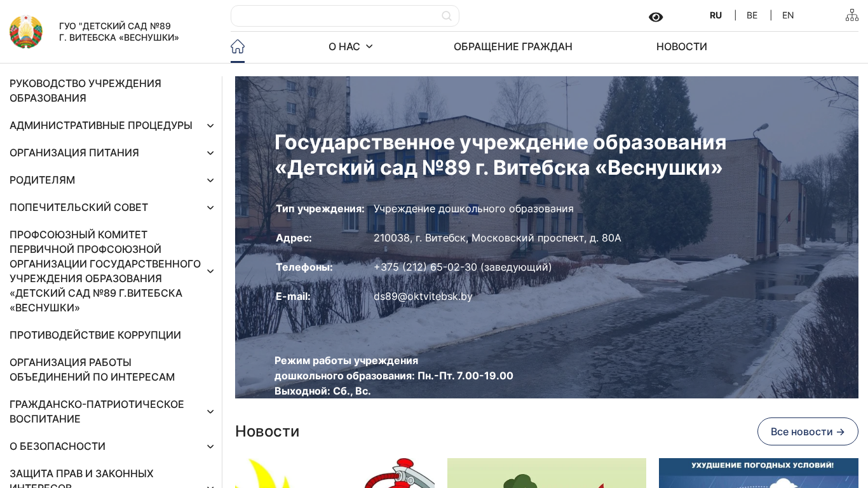Open ОБРАЩЕНИЕ ГРАЖДАН menu item
The width and height of the screenshot is (868, 488).
coord(513,46)
